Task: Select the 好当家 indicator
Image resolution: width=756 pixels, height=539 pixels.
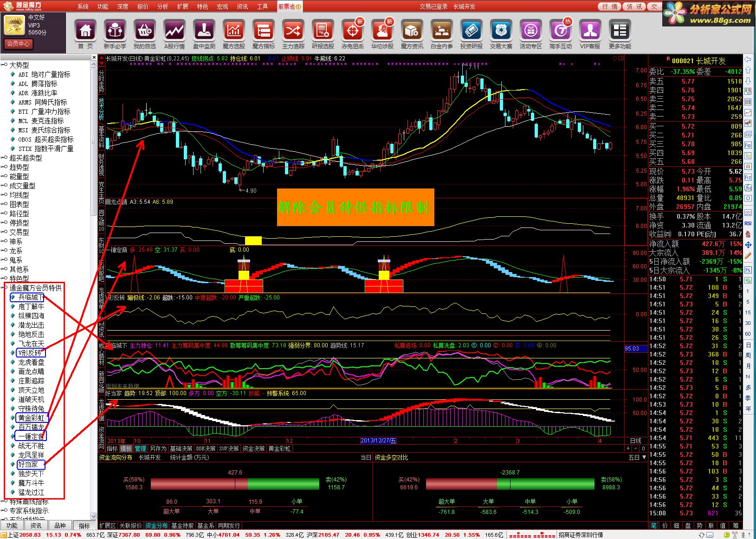Action: point(28,464)
